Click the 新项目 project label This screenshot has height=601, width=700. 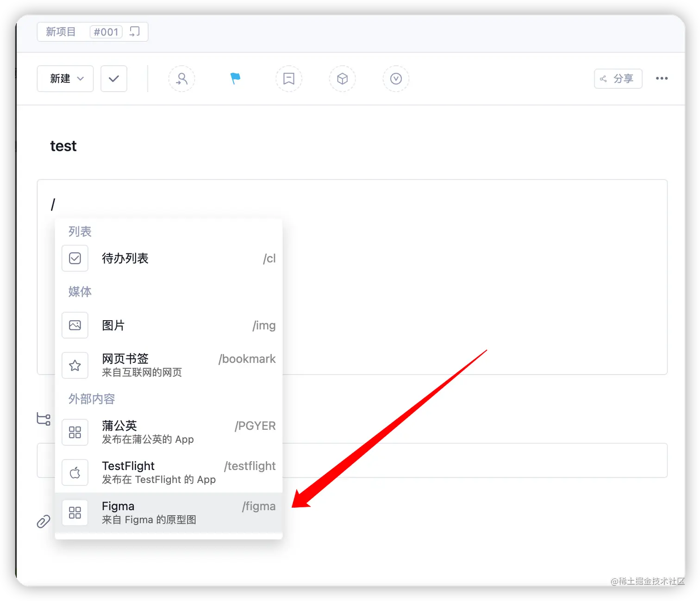(61, 32)
